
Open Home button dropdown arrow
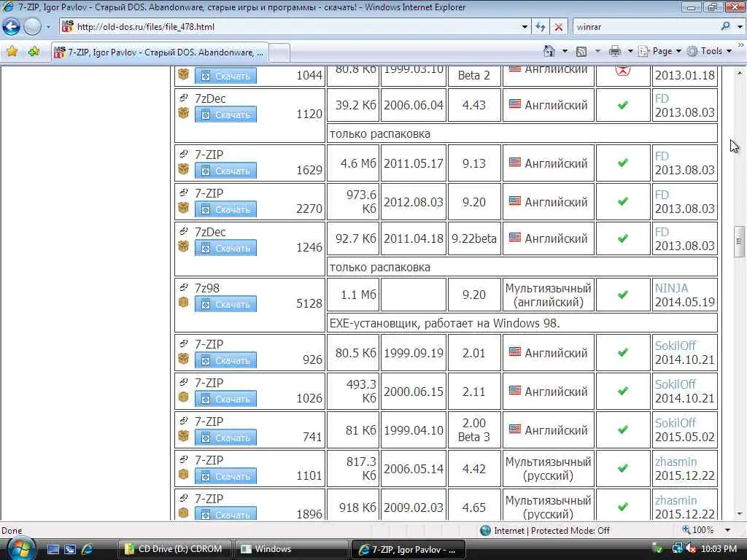(565, 52)
